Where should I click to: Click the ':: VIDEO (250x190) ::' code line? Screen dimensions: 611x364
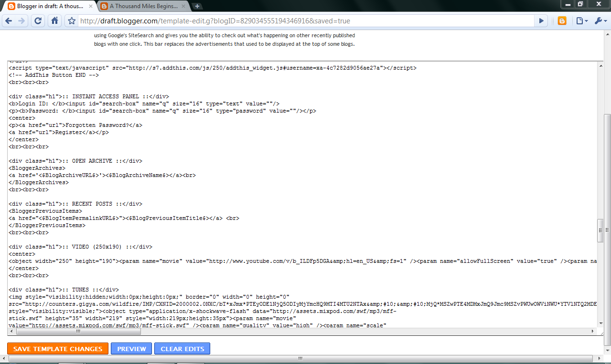tap(80, 247)
